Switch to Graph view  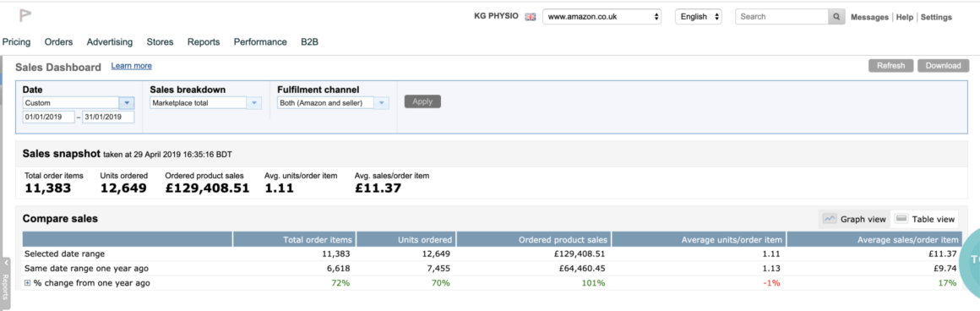point(854,219)
